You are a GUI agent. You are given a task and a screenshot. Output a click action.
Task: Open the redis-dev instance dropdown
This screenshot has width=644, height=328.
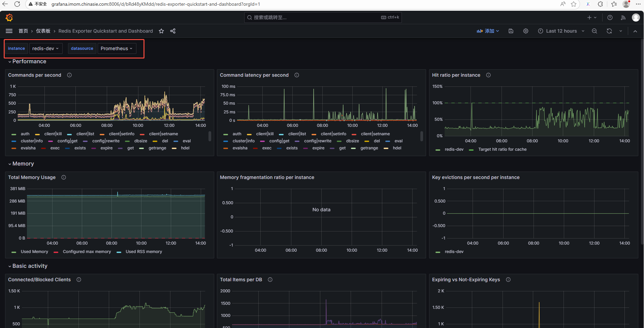(x=45, y=48)
